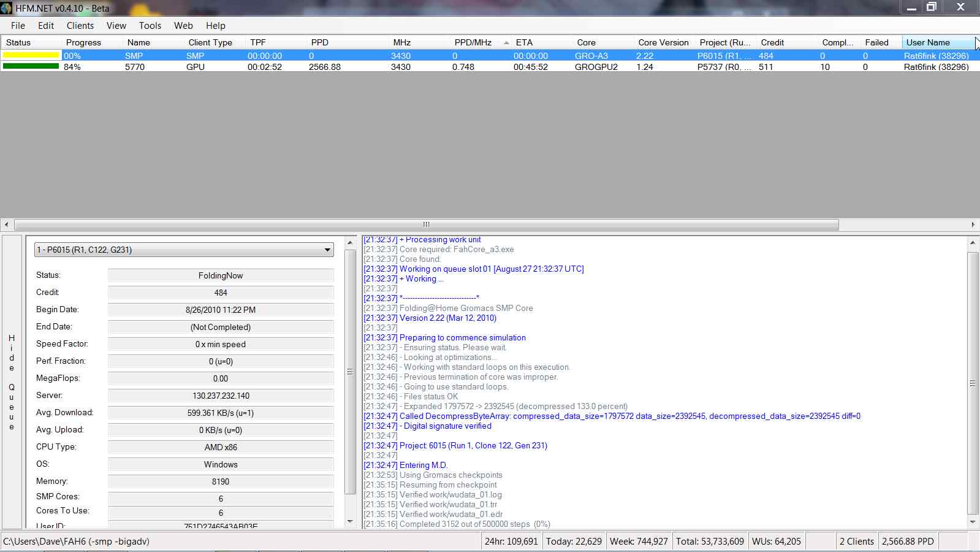Restore the window using the title bar button
Screen dimensions: 980x552
tap(932, 7)
